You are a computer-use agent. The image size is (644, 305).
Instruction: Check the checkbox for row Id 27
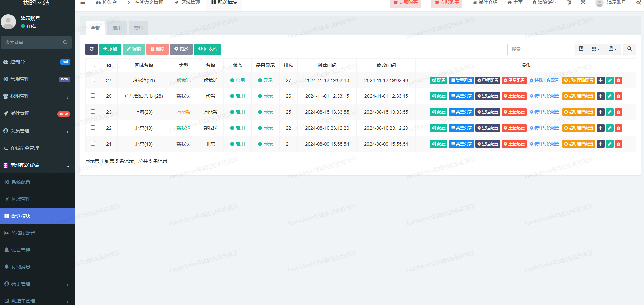pyautogui.click(x=93, y=80)
